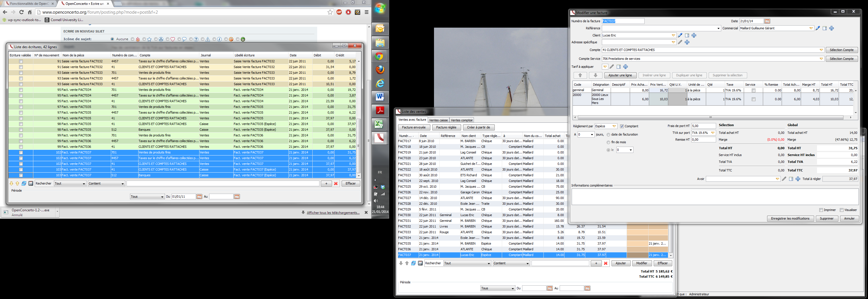This screenshot has width=868, height=299.
Task: Open Avoir list view icon
Action: [791, 179]
